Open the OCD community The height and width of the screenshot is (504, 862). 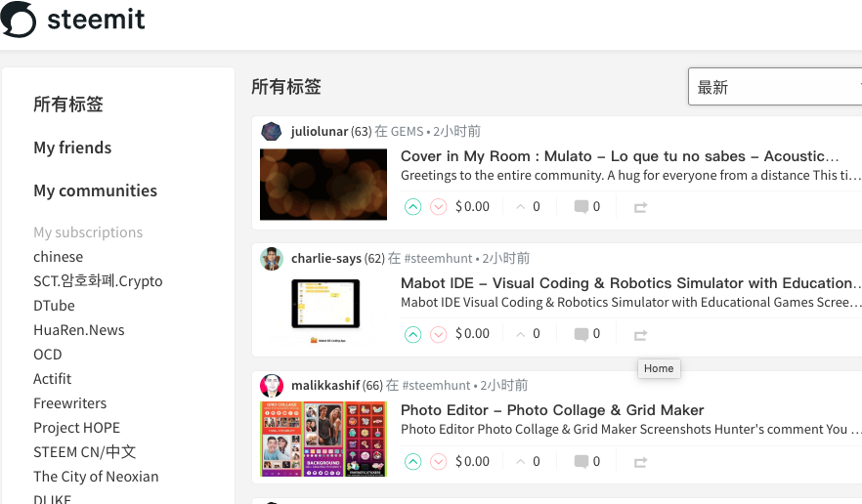point(47,355)
